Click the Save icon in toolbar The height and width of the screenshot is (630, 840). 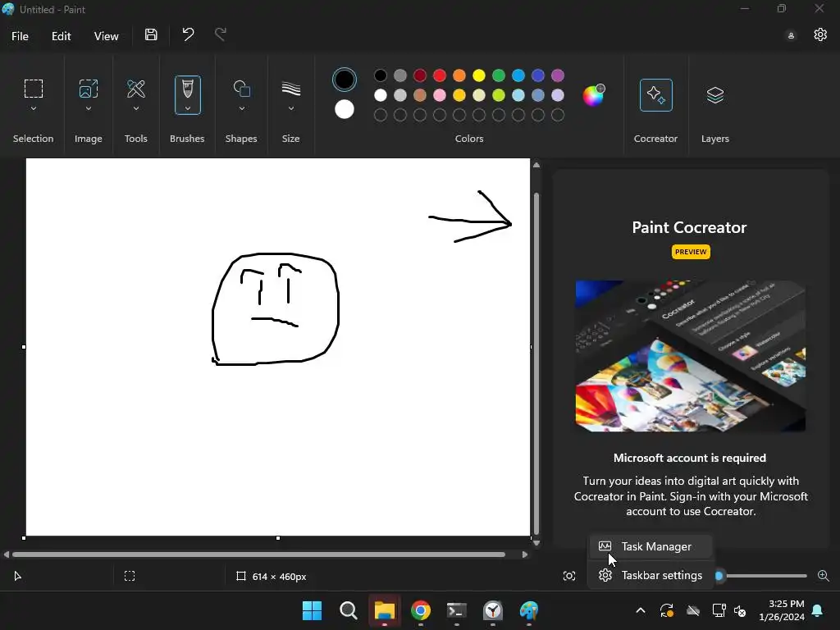[x=151, y=34]
